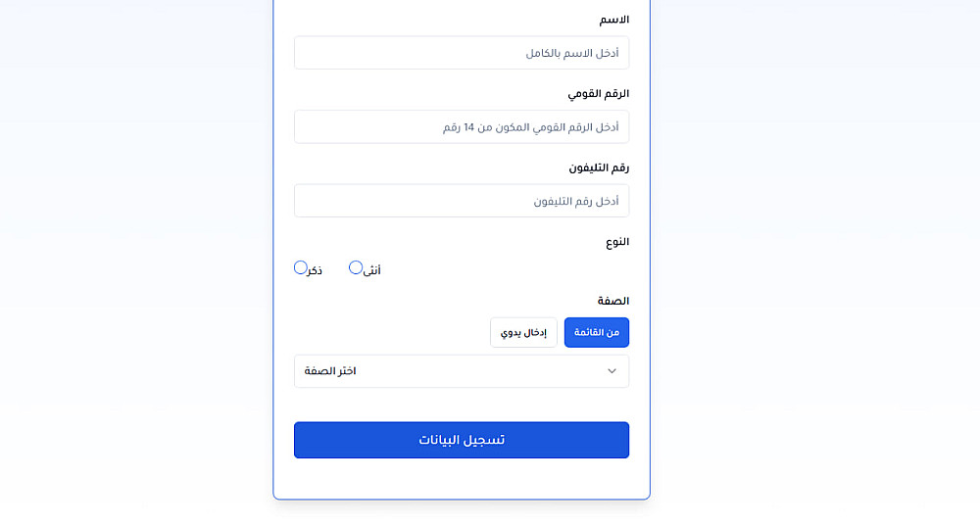Click the ذكر option label text

click(315, 270)
